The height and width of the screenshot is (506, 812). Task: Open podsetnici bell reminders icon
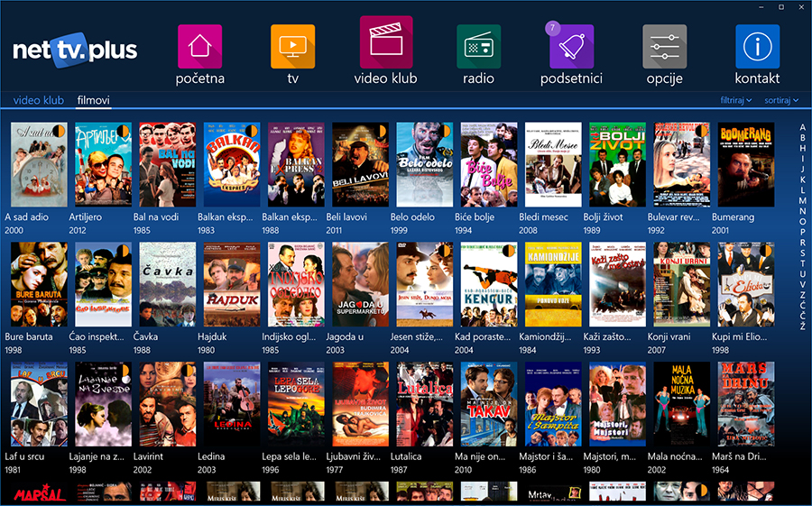pyautogui.click(x=571, y=47)
